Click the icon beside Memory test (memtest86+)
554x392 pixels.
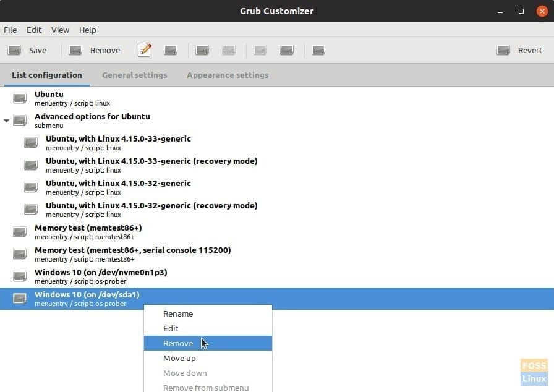[20, 232]
